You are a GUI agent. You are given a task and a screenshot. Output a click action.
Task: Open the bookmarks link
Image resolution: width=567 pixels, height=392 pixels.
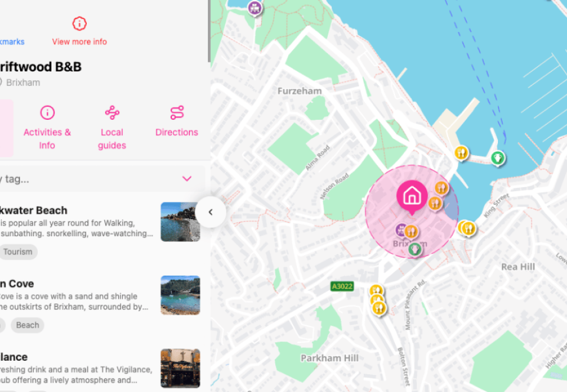pyautogui.click(x=12, y=41)
